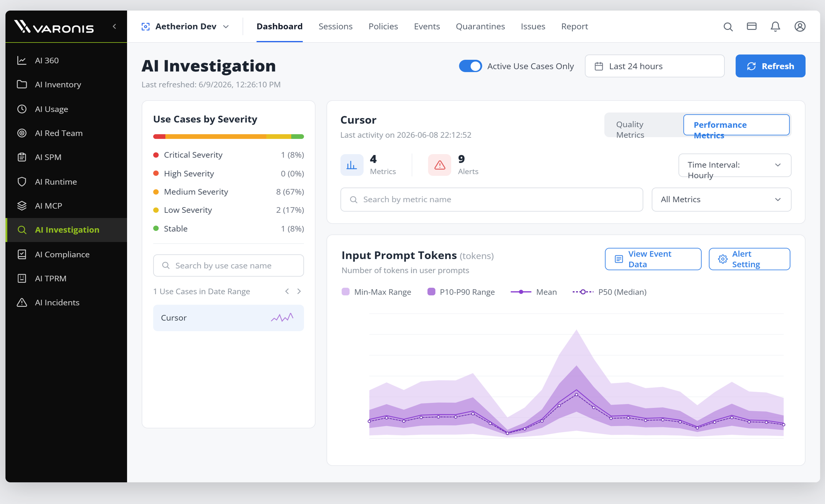This screenshot has width=825, height=504.
Task: Click the Critical Severity row
Action: click(228, 155)
